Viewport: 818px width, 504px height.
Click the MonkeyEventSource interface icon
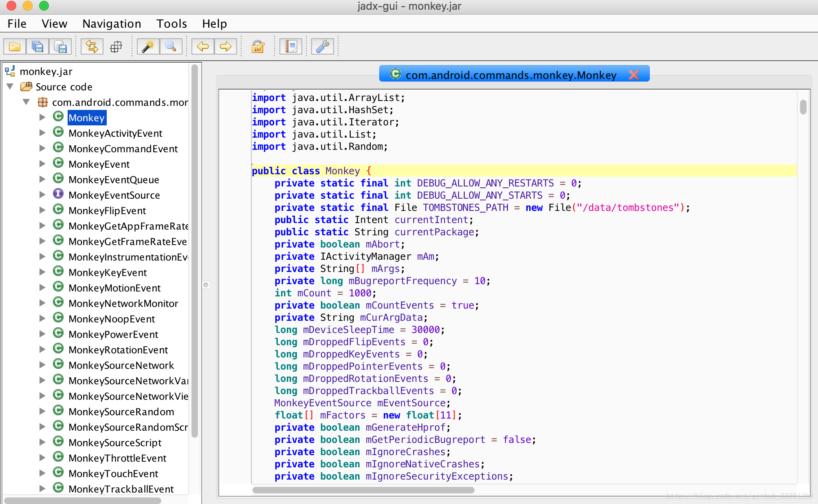pyautogui.click(x=58, y=194)
